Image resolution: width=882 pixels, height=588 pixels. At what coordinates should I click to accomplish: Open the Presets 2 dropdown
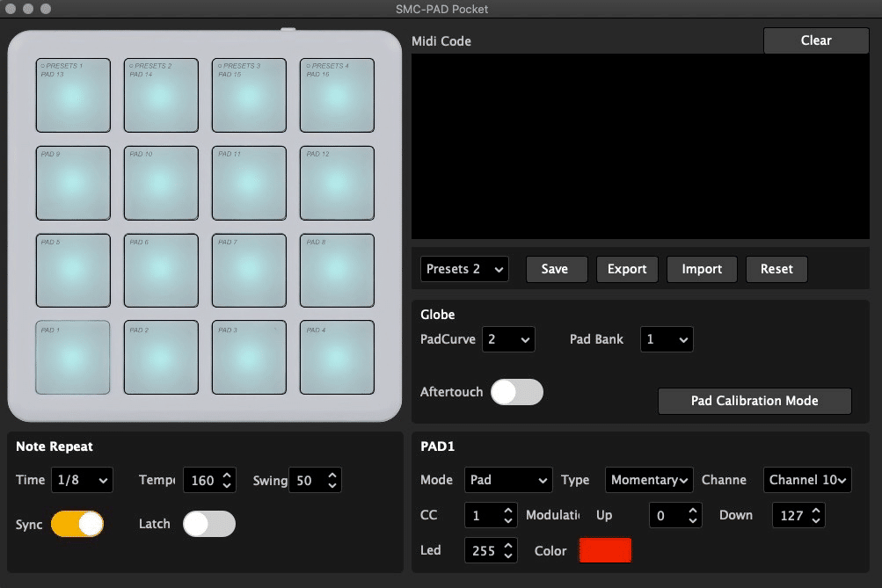pos(464,269)
